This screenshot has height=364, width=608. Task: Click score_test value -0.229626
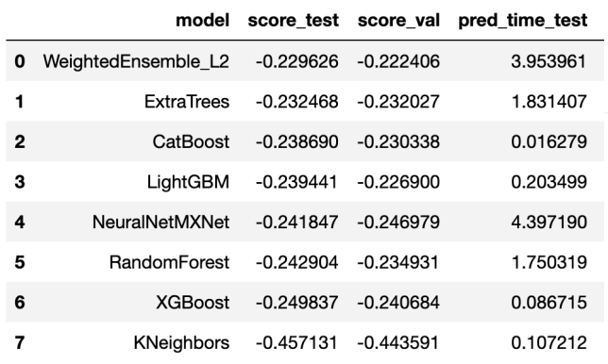pos(297,62)
